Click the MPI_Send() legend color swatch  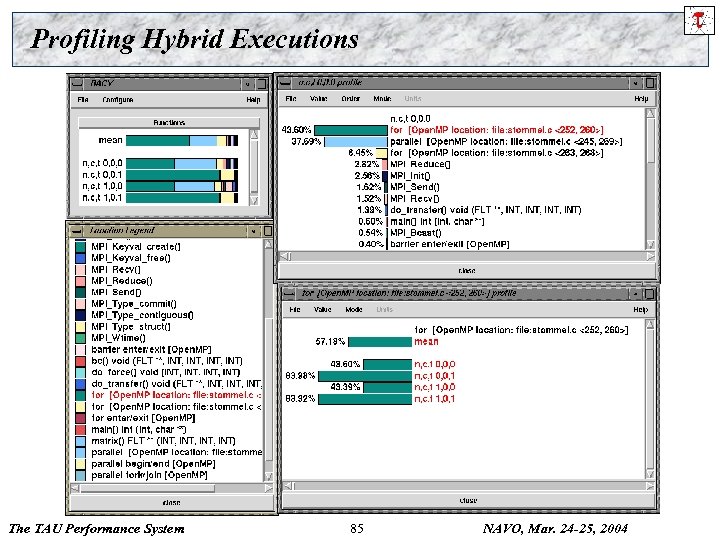[80, 292]
